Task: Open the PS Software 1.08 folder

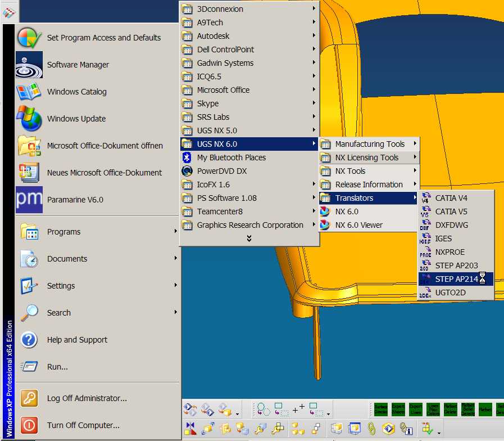Action: pos(249,198)
